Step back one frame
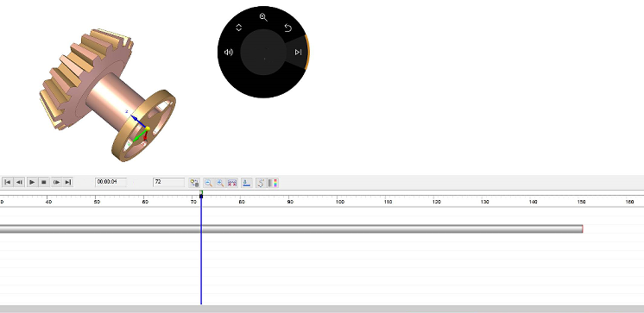 click(x=19, y=182)
